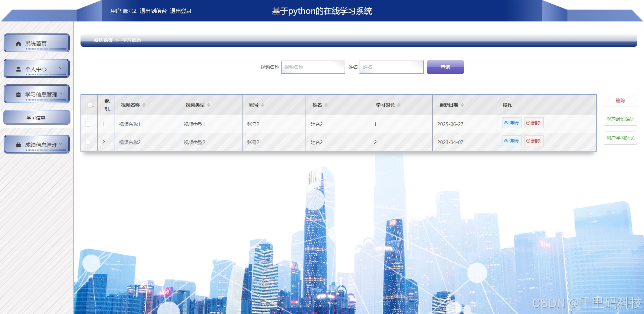
Task: Open the 成绩信息管理 sidebar menu
Action: (37, 144)
